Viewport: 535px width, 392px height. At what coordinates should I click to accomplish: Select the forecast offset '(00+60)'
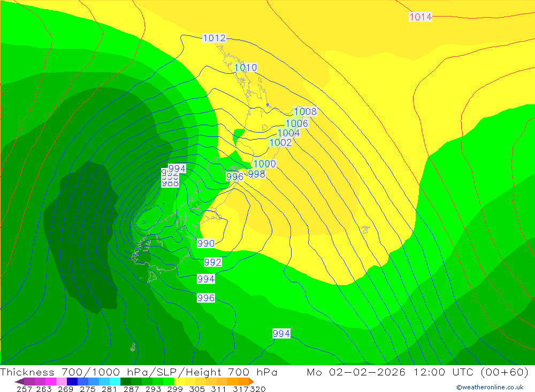(x=505, y=372)
